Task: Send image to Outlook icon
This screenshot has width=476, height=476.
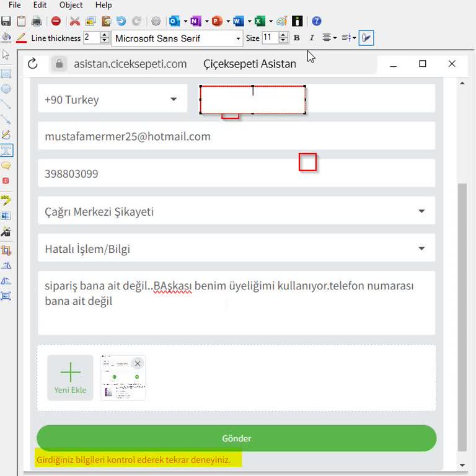Action: click(x=174, y=21)
